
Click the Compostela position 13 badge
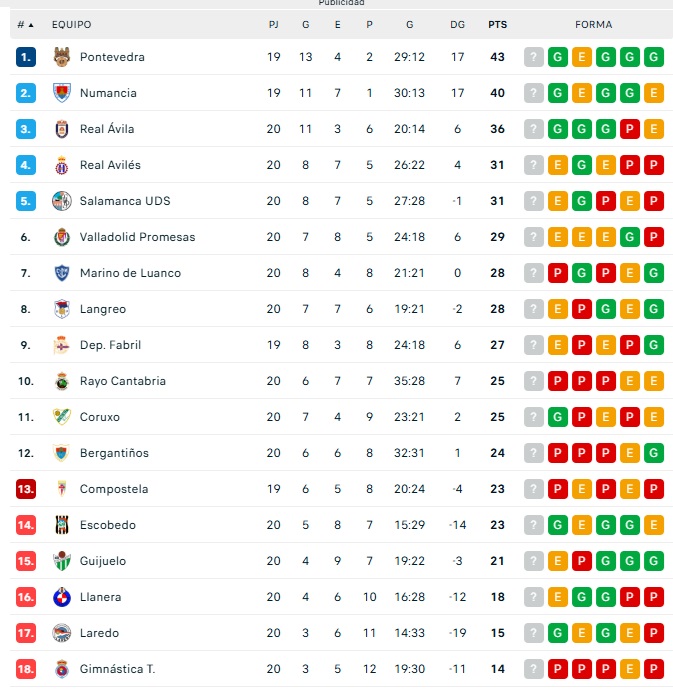tap(26, 489)
